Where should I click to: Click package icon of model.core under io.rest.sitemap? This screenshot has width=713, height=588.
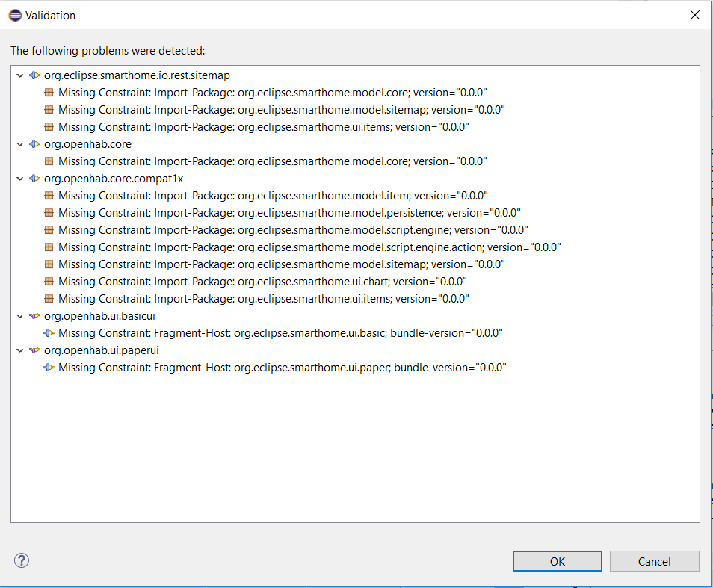pos(49,93)
